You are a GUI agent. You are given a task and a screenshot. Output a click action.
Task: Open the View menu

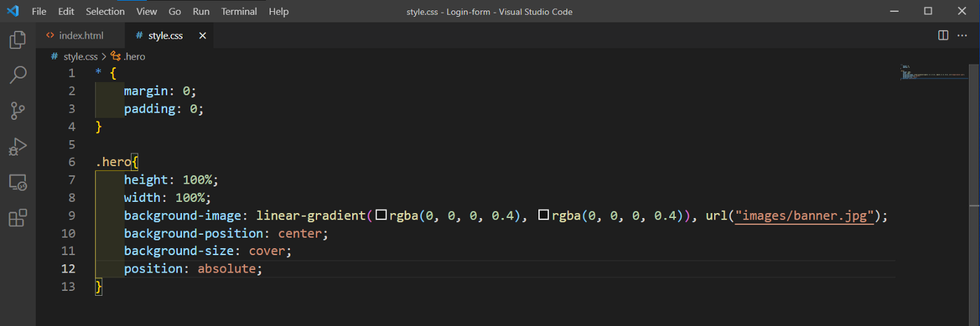coord(146,11)
